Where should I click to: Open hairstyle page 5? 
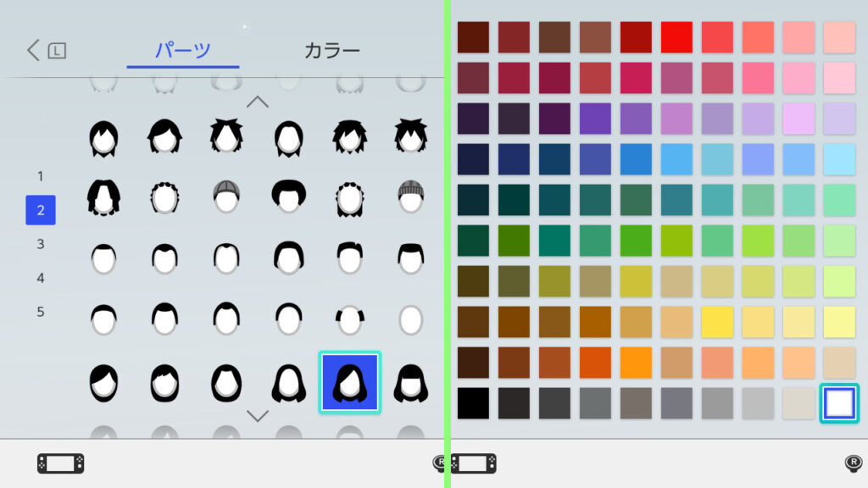[x=41, y=312]
